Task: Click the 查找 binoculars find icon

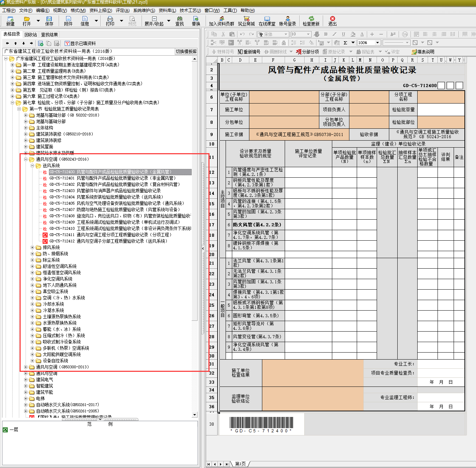Action: click(x=180, y=21)
